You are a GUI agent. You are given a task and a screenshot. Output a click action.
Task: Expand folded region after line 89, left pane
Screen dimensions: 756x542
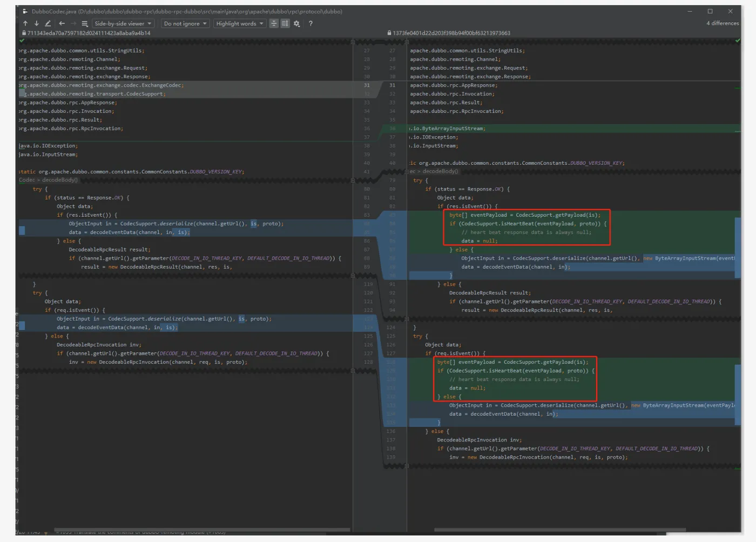click(x=353, y=276)
